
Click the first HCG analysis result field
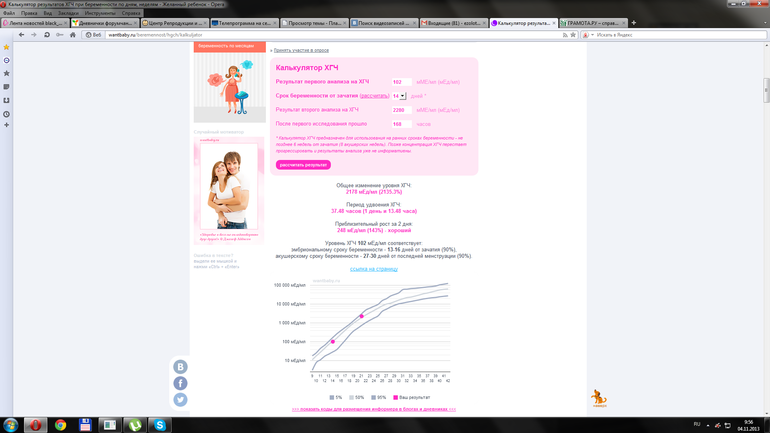401,82
